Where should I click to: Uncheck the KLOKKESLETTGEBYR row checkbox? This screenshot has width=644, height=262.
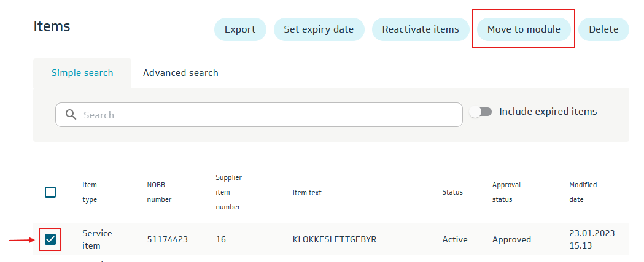tap(50, 239)
